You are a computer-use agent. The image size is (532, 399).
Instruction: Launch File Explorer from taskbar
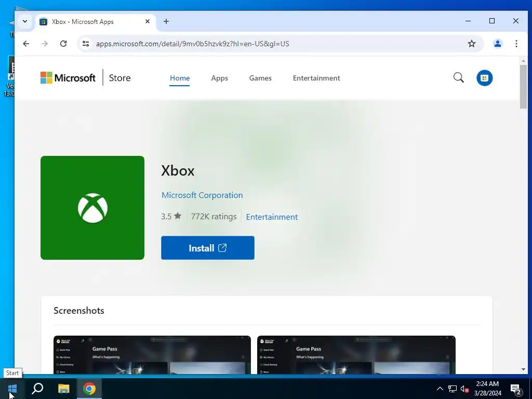(63, 389)
